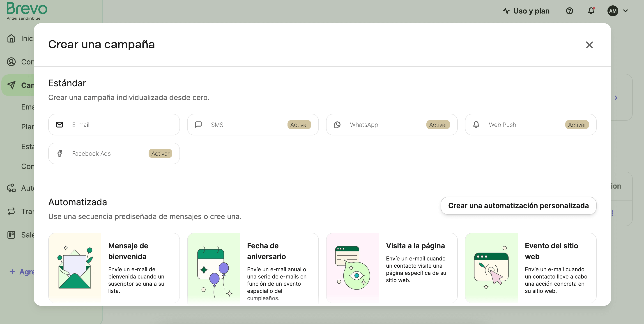Click the SMS chat bubble icon
644x324 pixels.
pyautogui.click(x=198, y=125)
